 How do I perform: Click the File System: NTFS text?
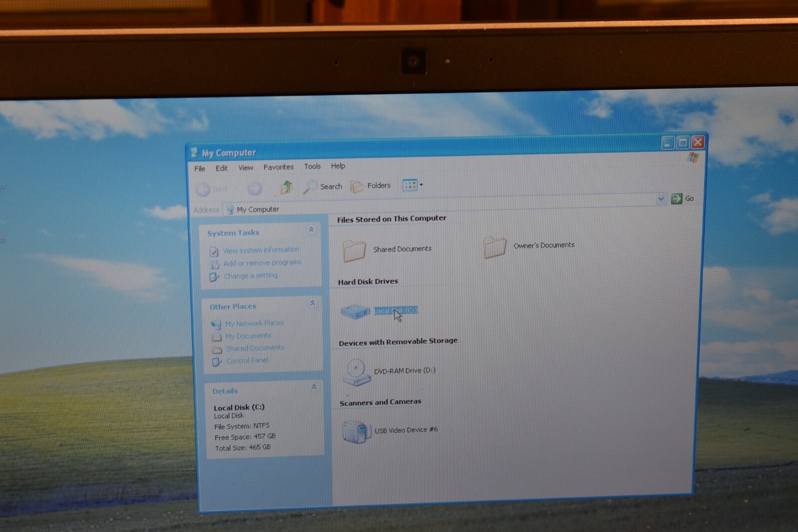point(242,426)
